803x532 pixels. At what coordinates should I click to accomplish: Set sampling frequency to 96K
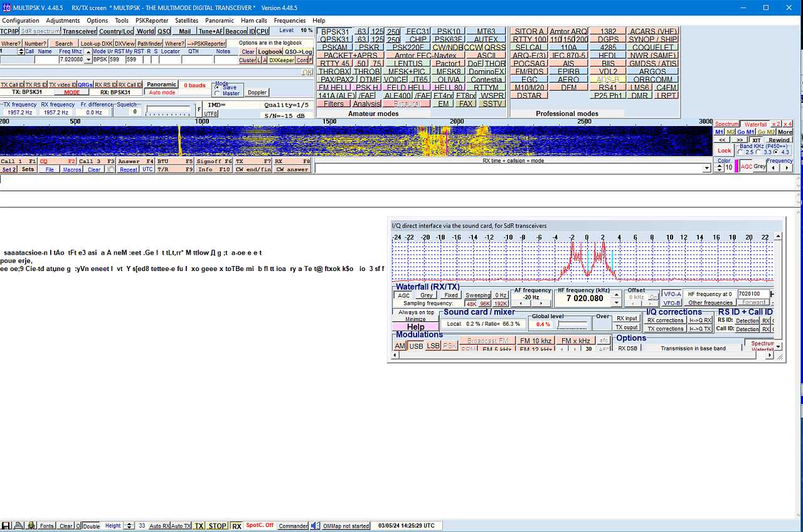coord(486,304)
